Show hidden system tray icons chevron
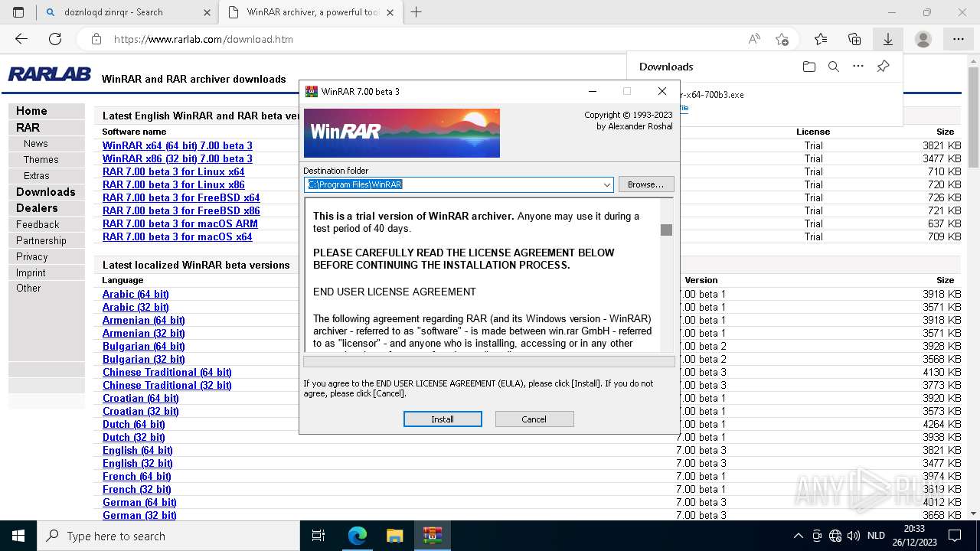Screen dimensions: 980x551 click(x=798, y=536)
